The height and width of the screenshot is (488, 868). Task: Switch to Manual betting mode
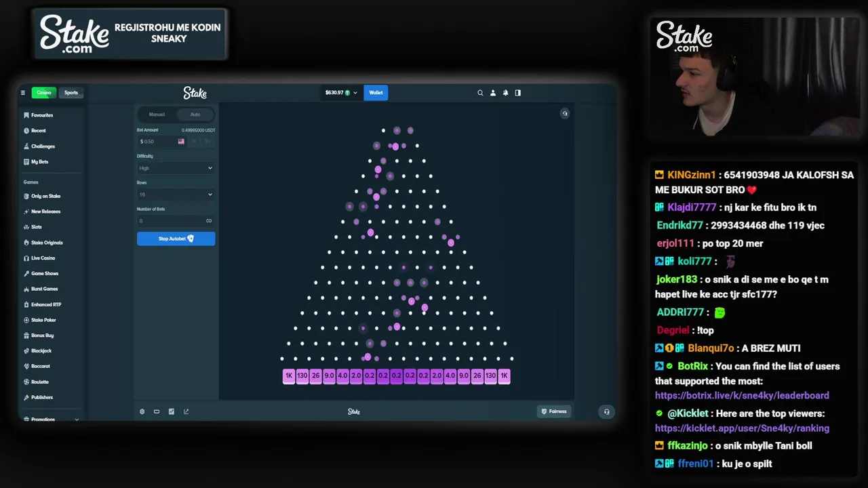157,115
